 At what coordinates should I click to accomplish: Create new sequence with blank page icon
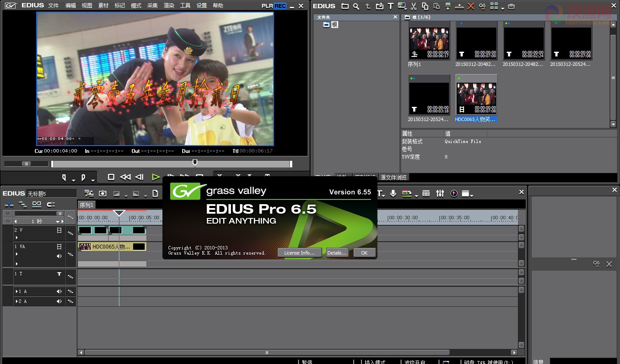[155, 193]
